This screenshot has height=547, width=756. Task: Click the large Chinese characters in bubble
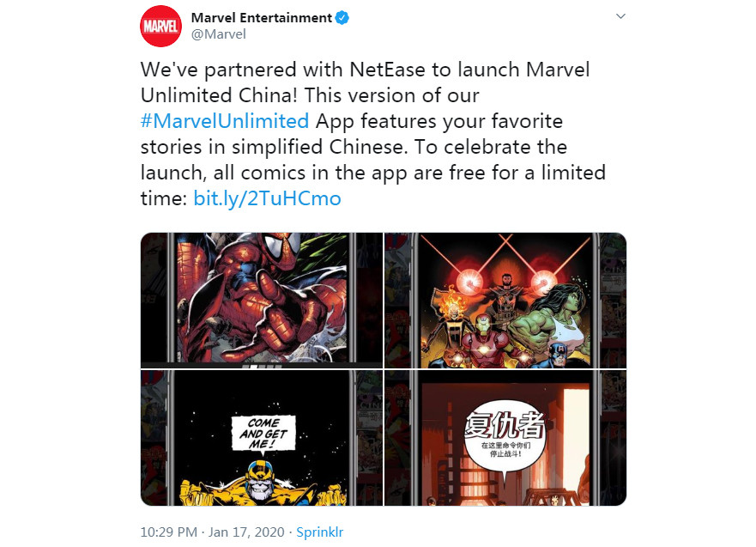click(505, 425)
